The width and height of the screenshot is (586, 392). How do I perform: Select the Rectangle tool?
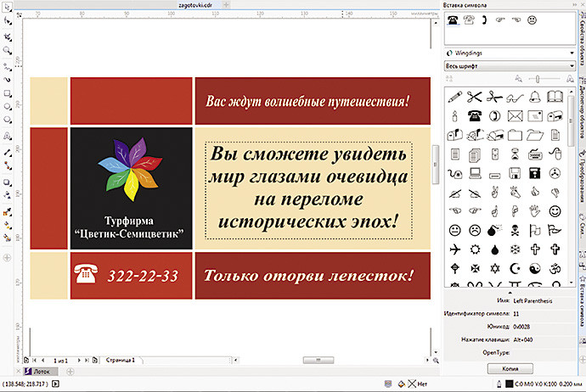pyautogui.click(x=7, y=93)
